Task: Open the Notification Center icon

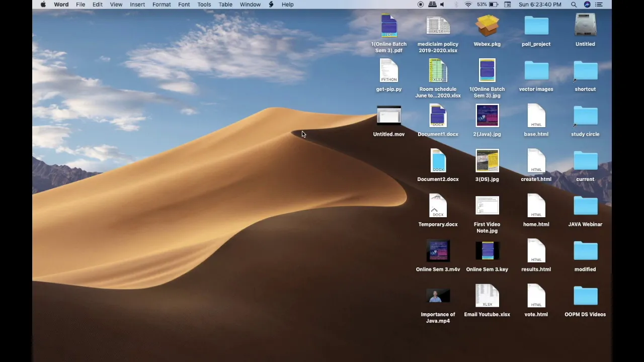Action: [x=599, y=5]
